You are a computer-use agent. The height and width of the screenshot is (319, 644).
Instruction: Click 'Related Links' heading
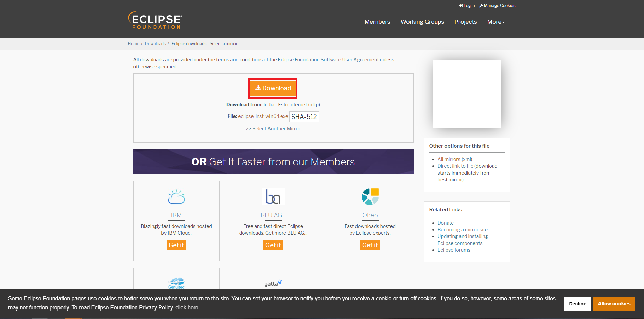(446, 210)
